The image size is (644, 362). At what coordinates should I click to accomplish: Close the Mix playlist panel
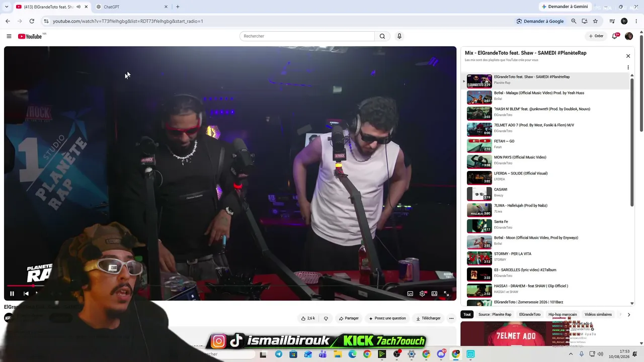pos(628,56)
